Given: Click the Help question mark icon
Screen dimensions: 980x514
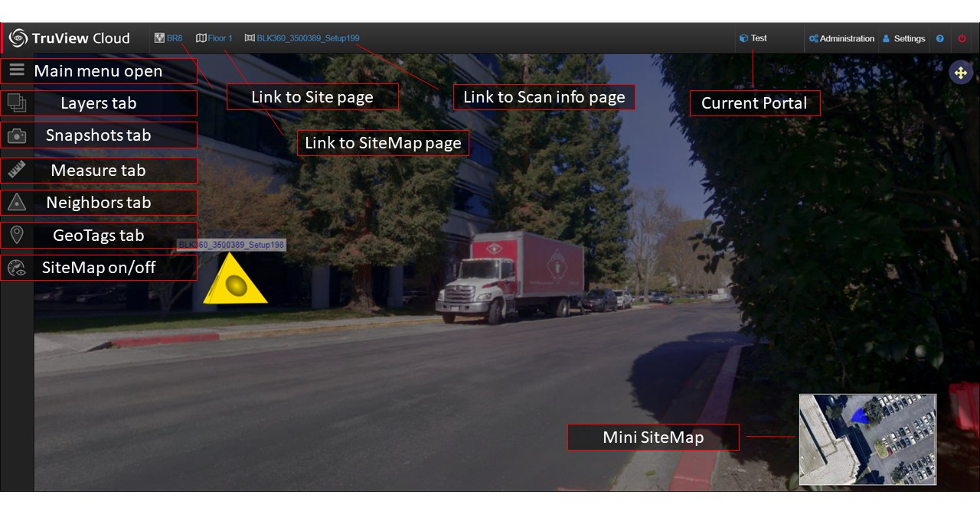Looking at the screenshot, I should (939, 38).
